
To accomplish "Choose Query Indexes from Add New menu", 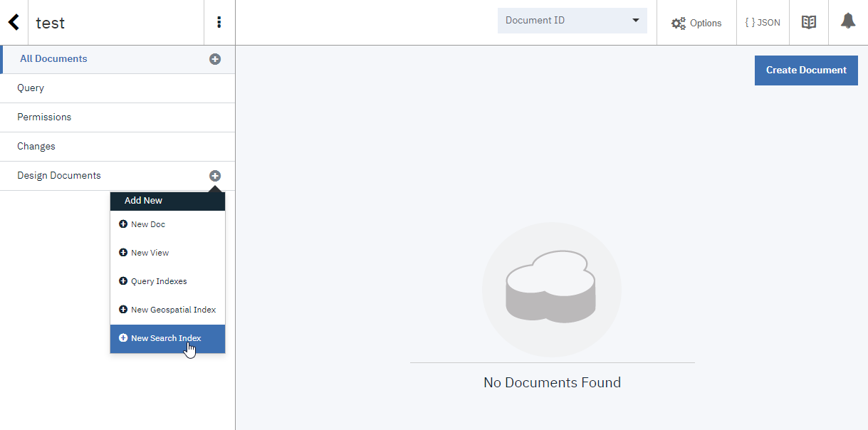I will click(167, 282).
